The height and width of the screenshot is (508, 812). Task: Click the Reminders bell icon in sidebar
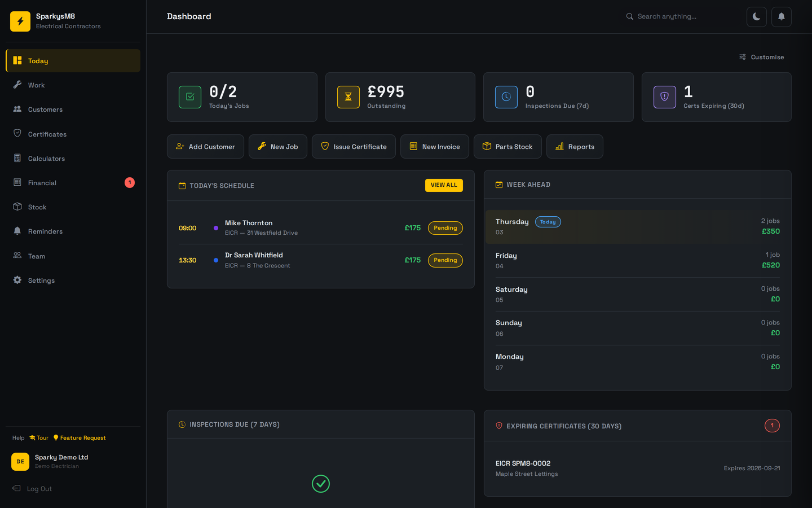coord(17,231)
